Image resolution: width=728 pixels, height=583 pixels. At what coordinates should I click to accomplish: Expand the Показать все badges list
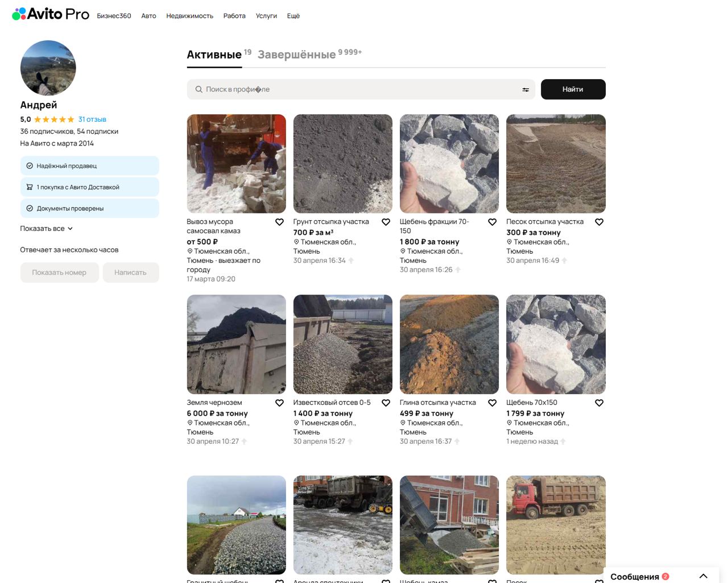(x=47, y=229)
